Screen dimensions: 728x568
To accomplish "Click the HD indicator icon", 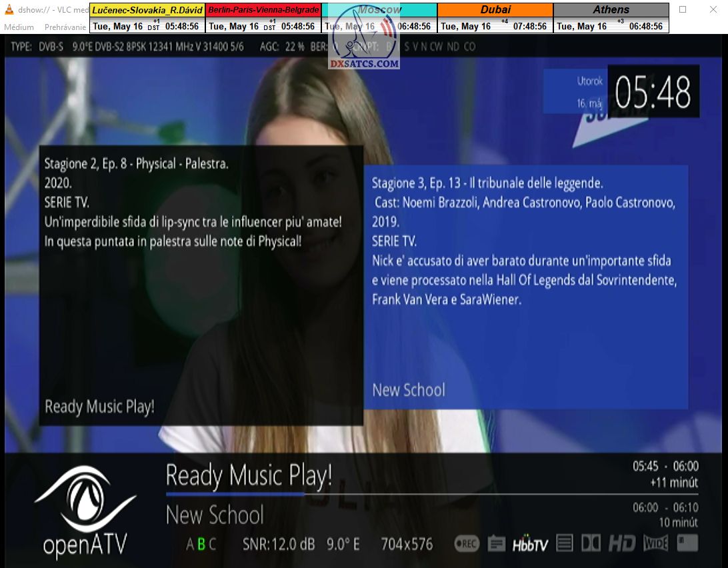I will click(x=621, y=544).
